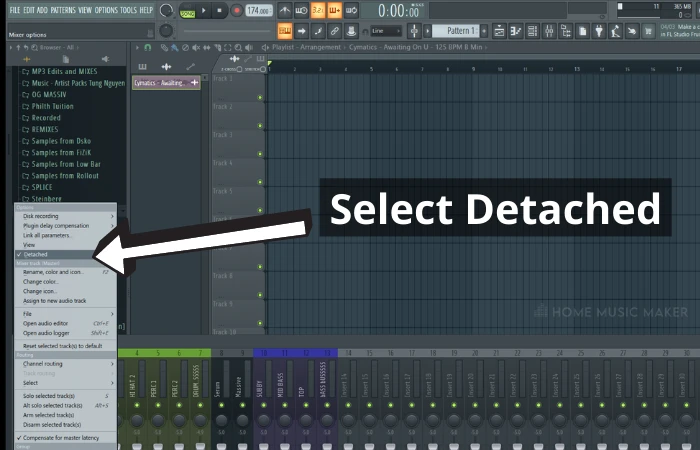Select the playlist Mute tool
Screen dimensions: 700x450
click(x=196, y=47)
